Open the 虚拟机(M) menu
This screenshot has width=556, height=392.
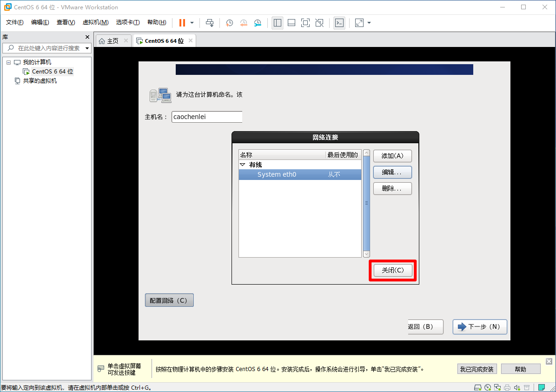click(95, 22)
